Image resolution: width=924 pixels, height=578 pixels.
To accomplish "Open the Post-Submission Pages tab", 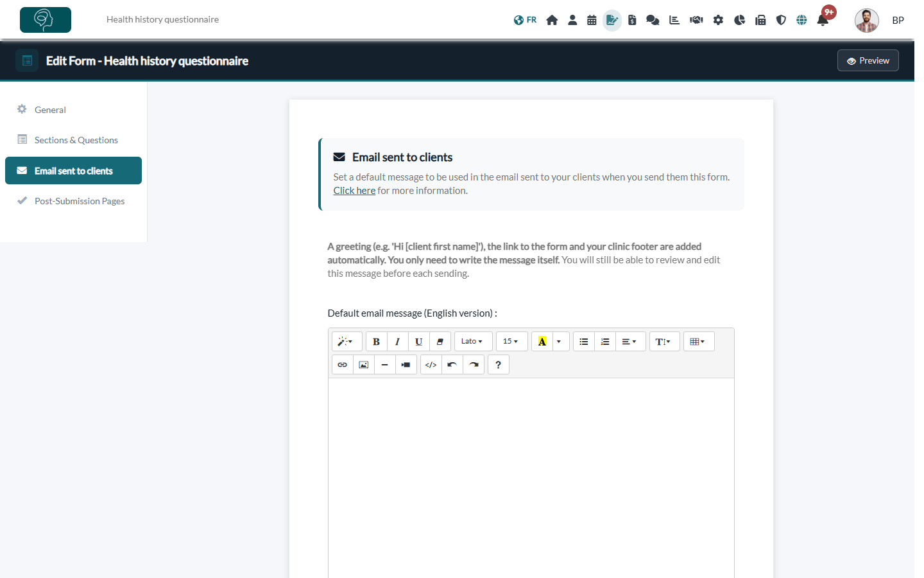I will point(73,201).
